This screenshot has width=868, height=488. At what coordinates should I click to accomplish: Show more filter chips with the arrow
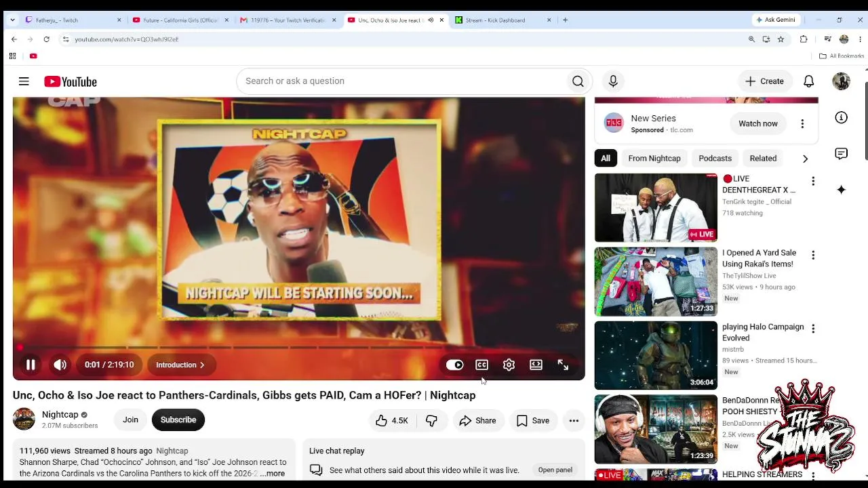805,159
